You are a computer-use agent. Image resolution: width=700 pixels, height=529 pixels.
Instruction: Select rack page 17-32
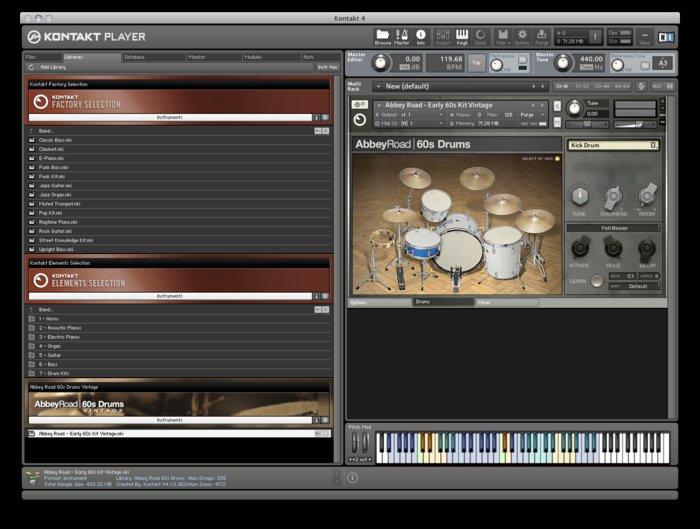pyautogui.click(x=582, y=86)
